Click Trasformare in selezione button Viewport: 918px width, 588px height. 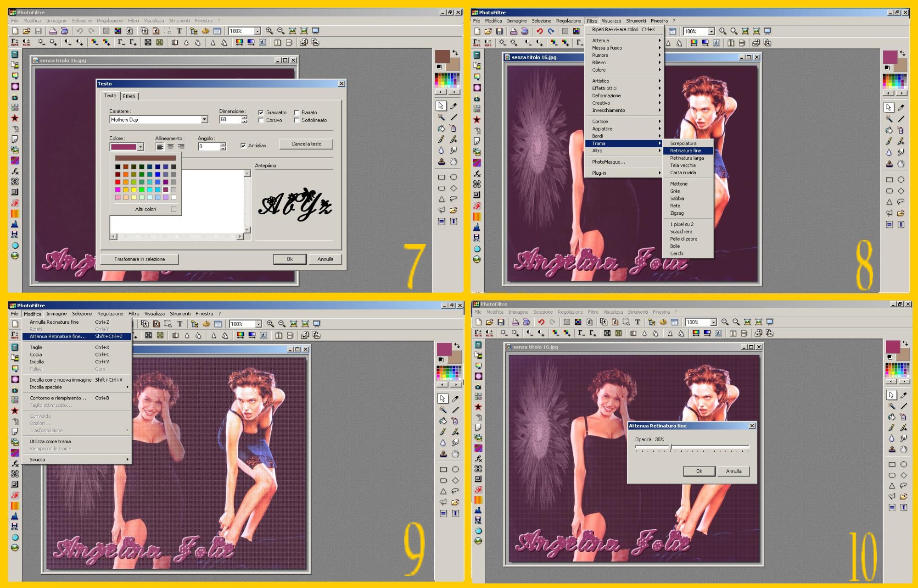140,259
